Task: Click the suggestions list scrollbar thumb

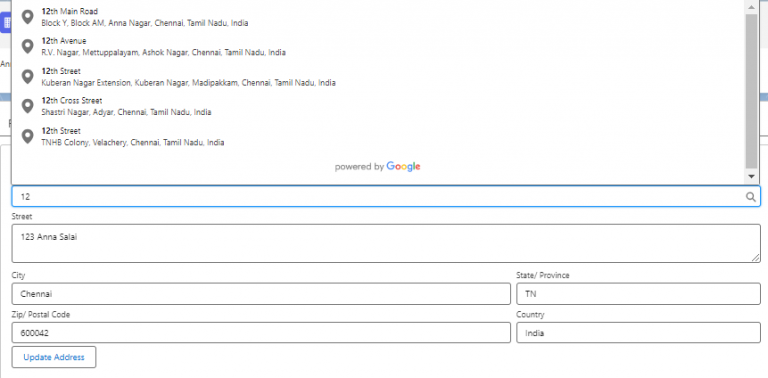Action: point(751,91)
